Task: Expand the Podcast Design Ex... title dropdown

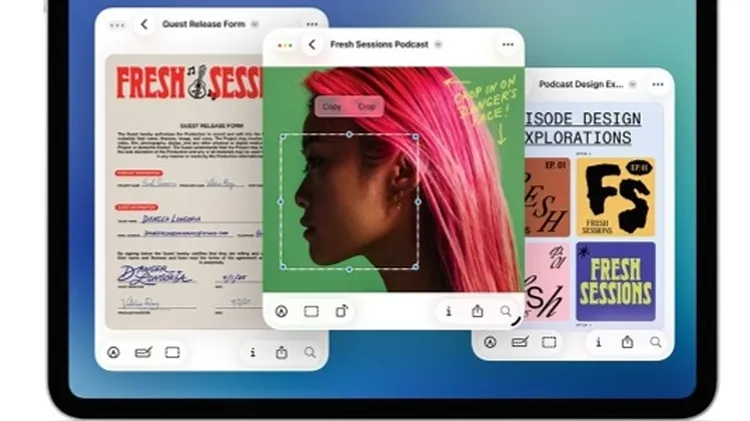Action: (632, 84)
